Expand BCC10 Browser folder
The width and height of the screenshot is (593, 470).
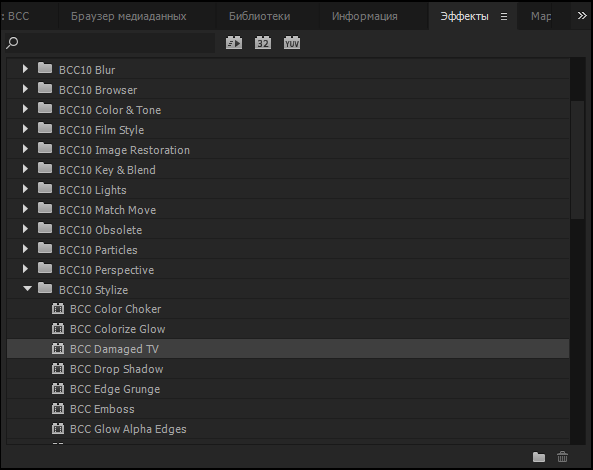[25, 89]
